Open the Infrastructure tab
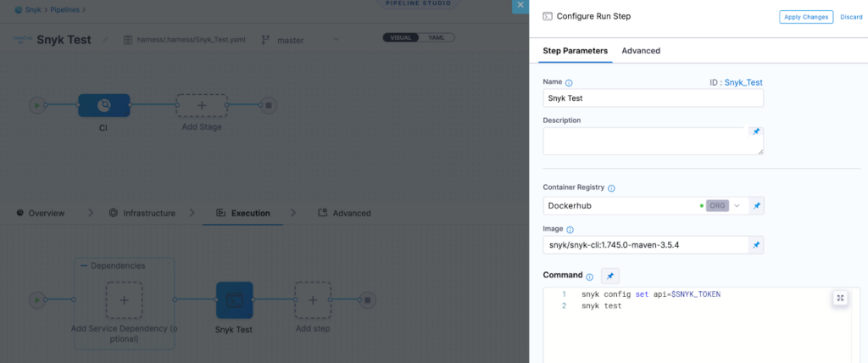 pyautogui.click(x=142, y=213)
